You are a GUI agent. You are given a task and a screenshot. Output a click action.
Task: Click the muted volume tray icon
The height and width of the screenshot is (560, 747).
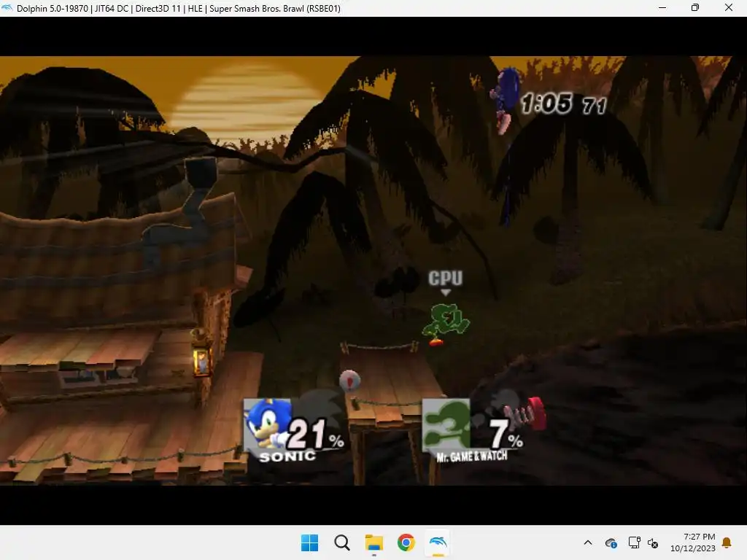point(653,542)
